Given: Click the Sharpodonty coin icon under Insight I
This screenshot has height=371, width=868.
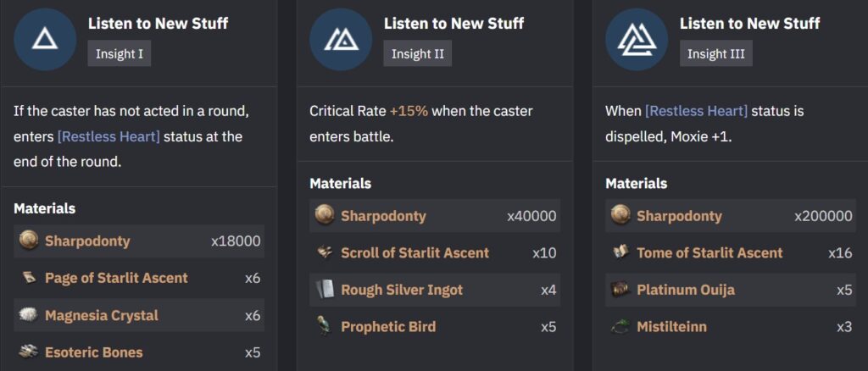Looking at the screenshot, I should tap(28, 241).
